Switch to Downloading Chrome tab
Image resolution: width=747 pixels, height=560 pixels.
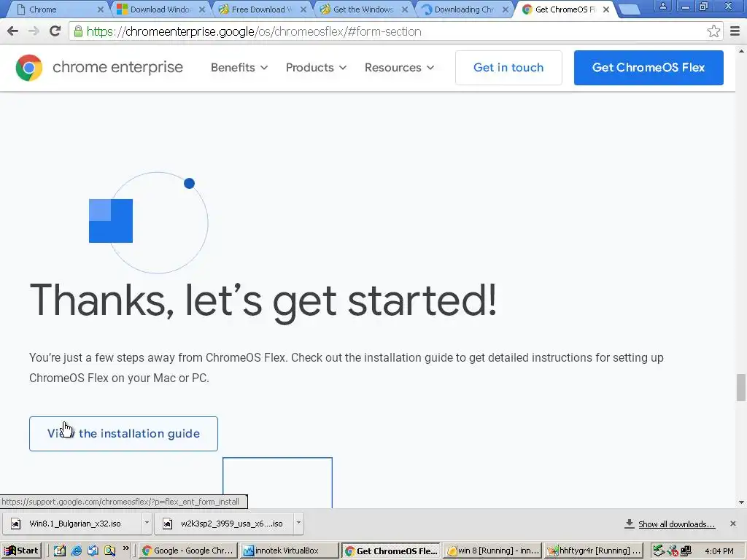point(464,9)
